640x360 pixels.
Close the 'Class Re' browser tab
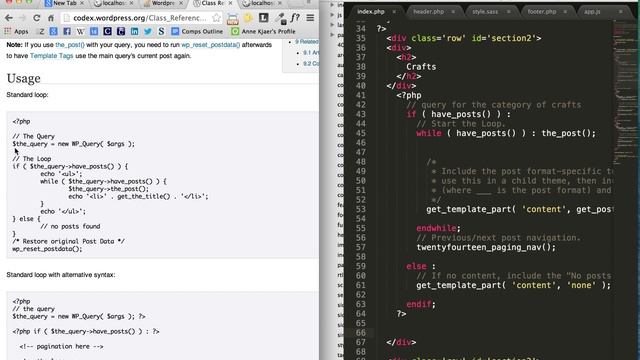tap(231, 3)
